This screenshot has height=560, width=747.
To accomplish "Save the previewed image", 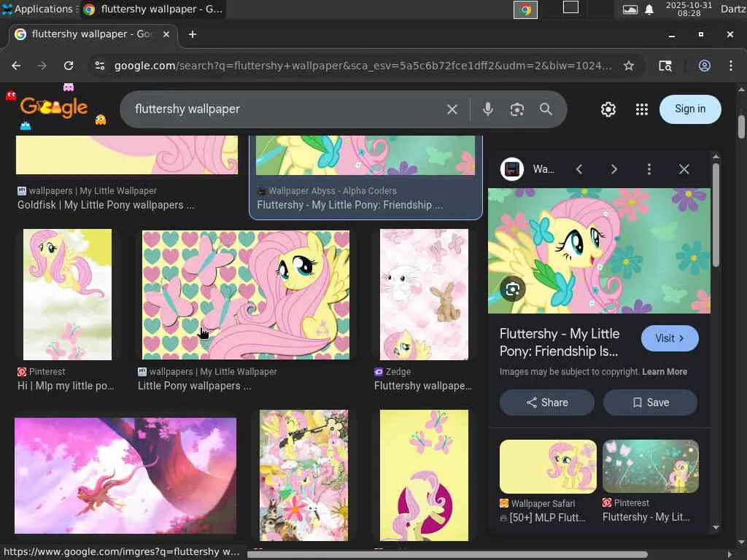I will point(650,402).
